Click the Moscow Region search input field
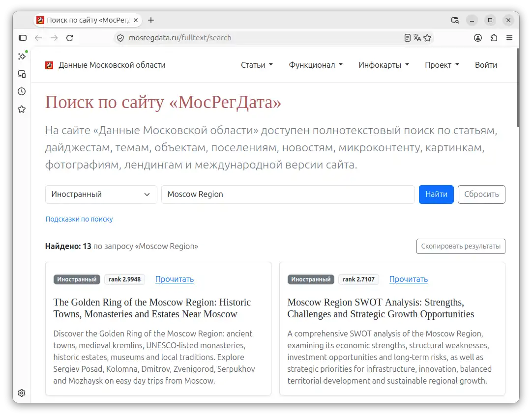Viewport: 532px width, 417px height. click(x=288, y=195)
